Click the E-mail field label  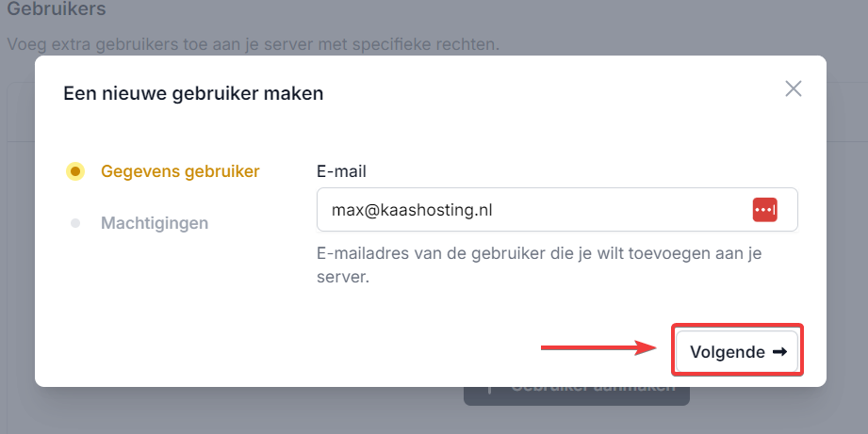click(x=341, y=171)
